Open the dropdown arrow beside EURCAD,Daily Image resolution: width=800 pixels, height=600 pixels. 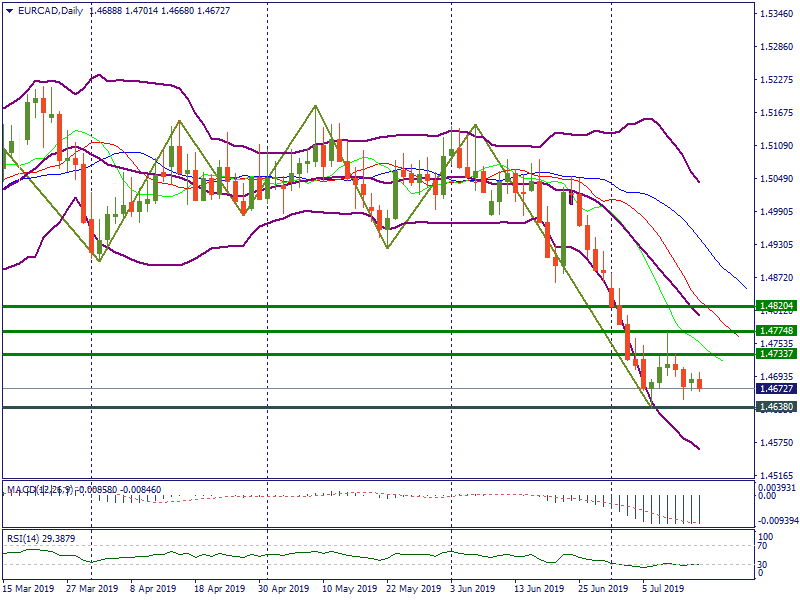pyautogui.click(x=8, y=10)
